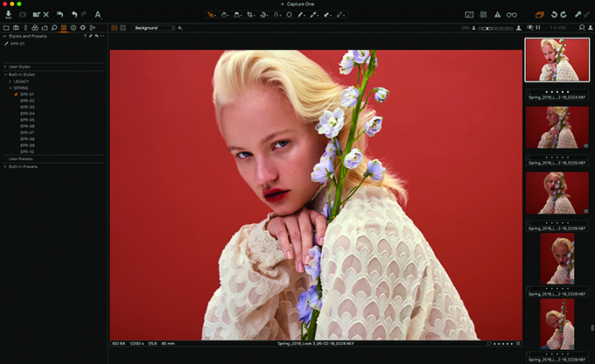Toggle the browser sort arrows icon

point(538,28)
